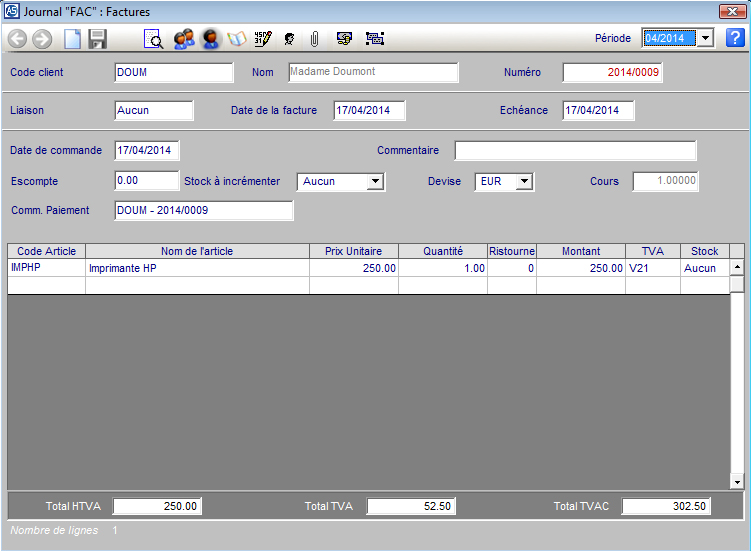
Task: Open the Devise currency dropdown
Action: point(524,182)
